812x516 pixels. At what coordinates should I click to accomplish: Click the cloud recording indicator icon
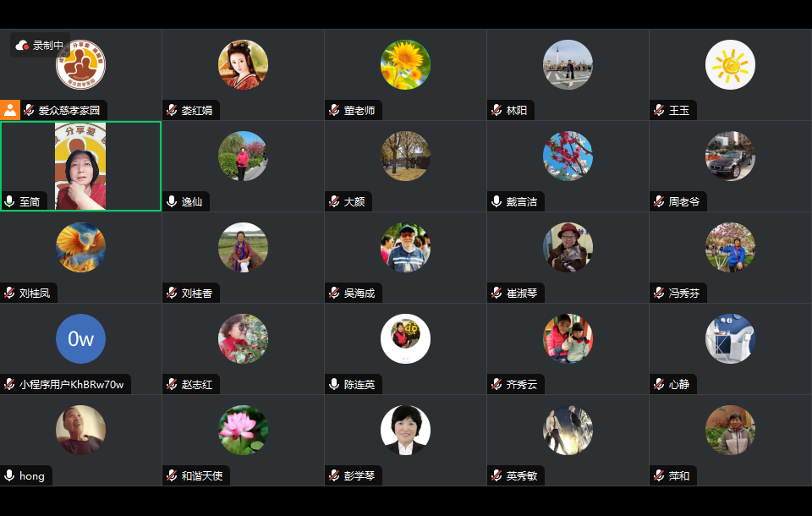tap(22, 46)
